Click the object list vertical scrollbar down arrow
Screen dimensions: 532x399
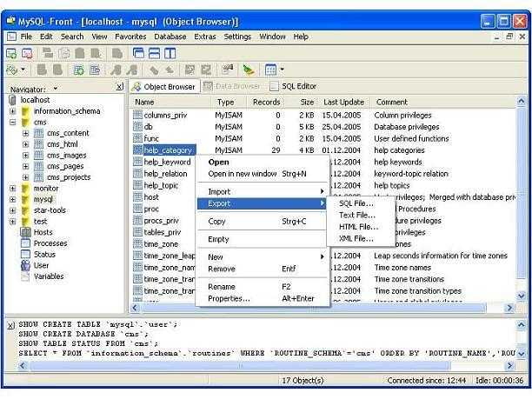point(522,296)
